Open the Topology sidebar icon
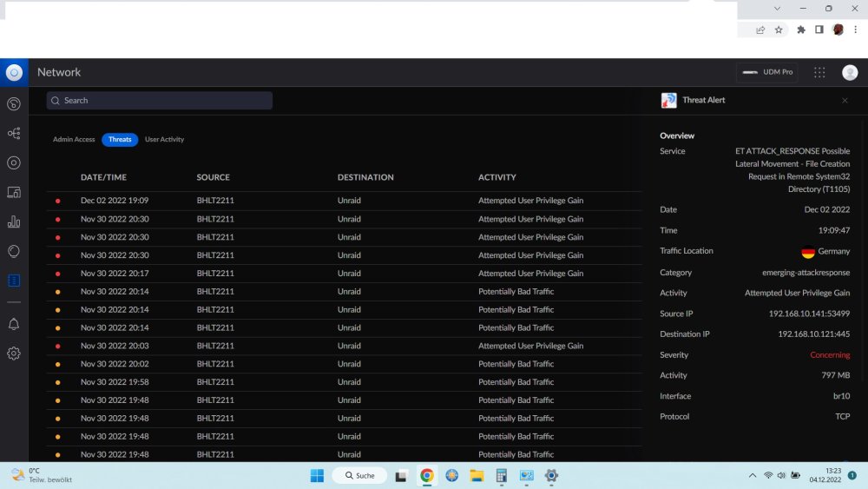Viewport: 868px width, 489px height. pos(14,134)
